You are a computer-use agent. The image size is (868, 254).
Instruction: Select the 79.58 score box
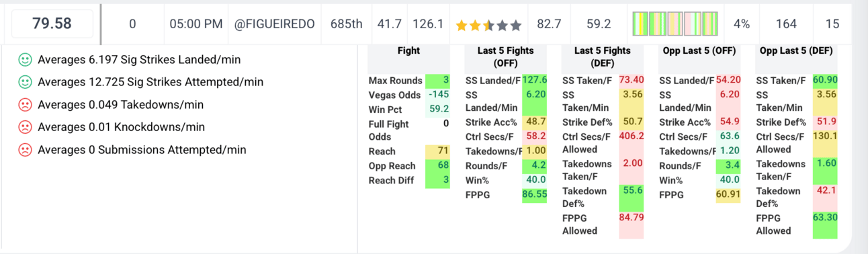[52, 24]
